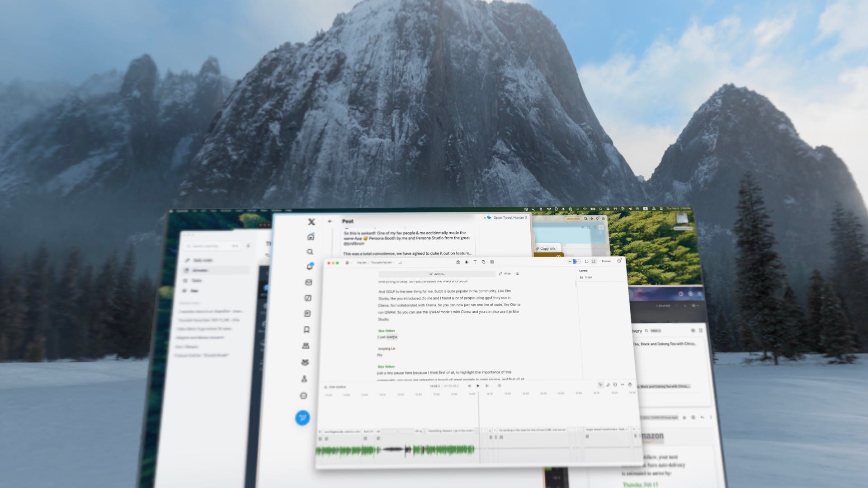
Task: Select the timeline hand tool
Action: [630, 385]
